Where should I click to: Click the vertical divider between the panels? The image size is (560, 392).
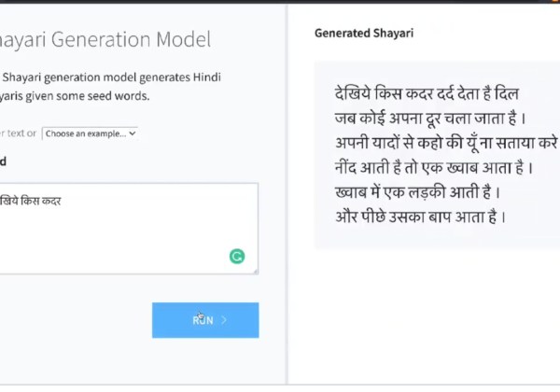[x=287, y=194]
